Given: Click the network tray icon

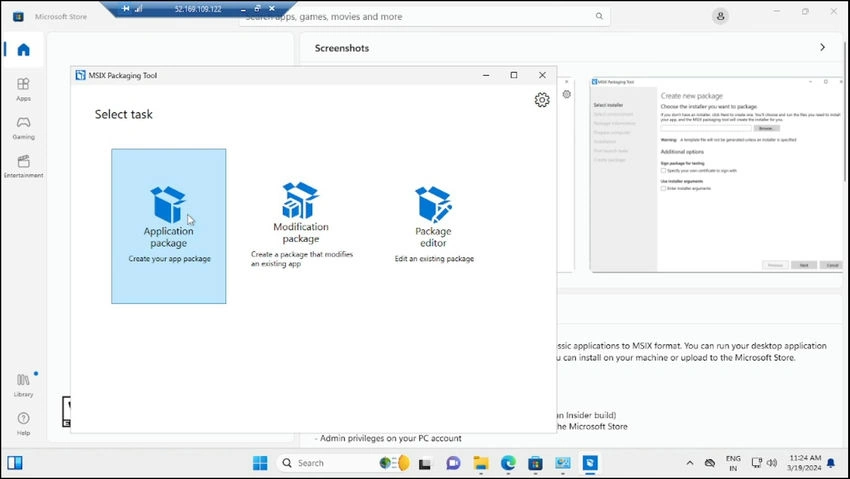Looking at the screenshot, I should [x=756, y=463].
